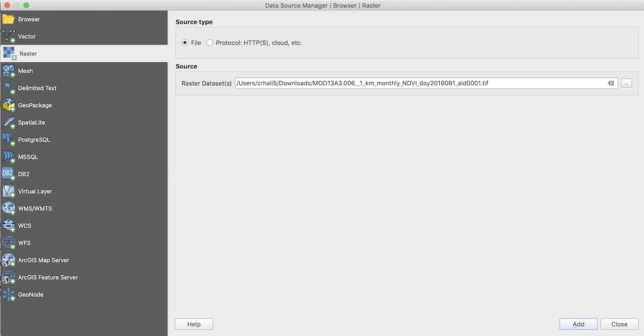
Task: Open the Browser folder icon
Action: point(8,19)
